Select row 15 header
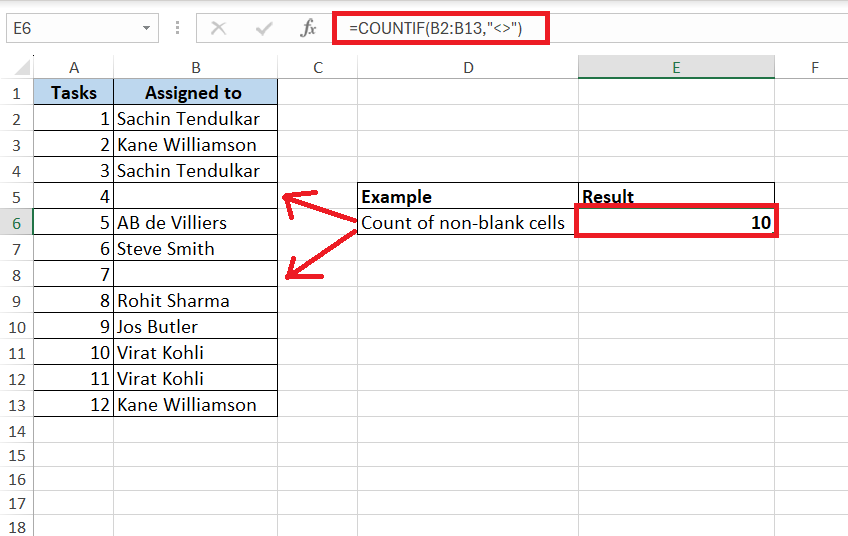This screenshot has width=848, height=536. [x=17, y=455]
